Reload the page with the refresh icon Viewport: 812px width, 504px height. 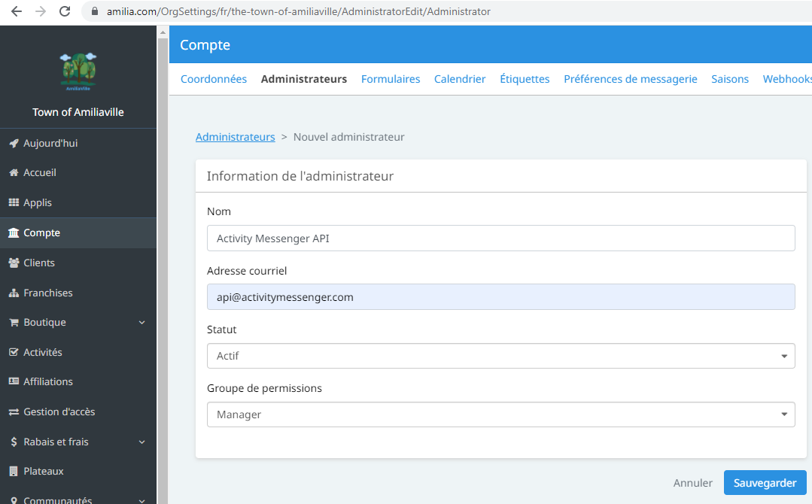(x=65, y=11)
